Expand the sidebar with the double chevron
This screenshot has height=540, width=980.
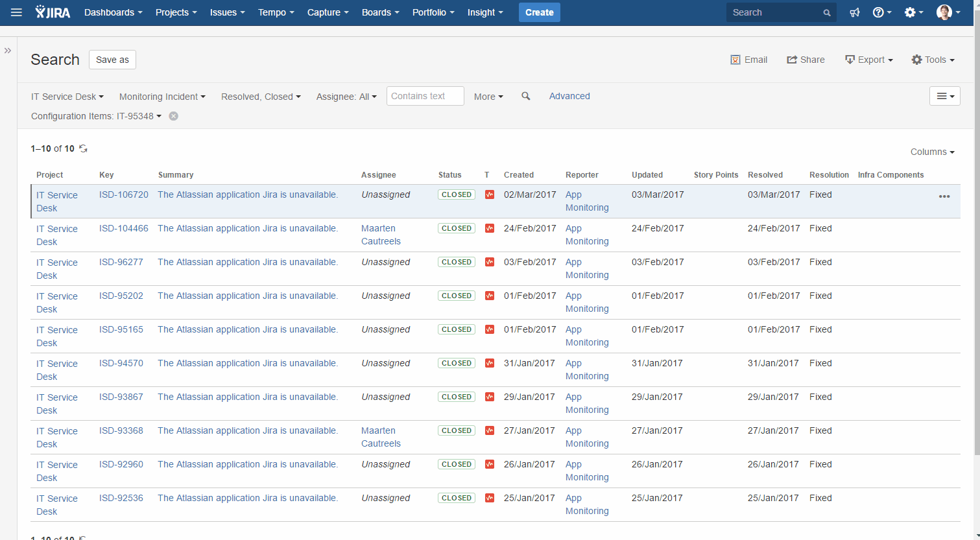(x=8, y=51)
